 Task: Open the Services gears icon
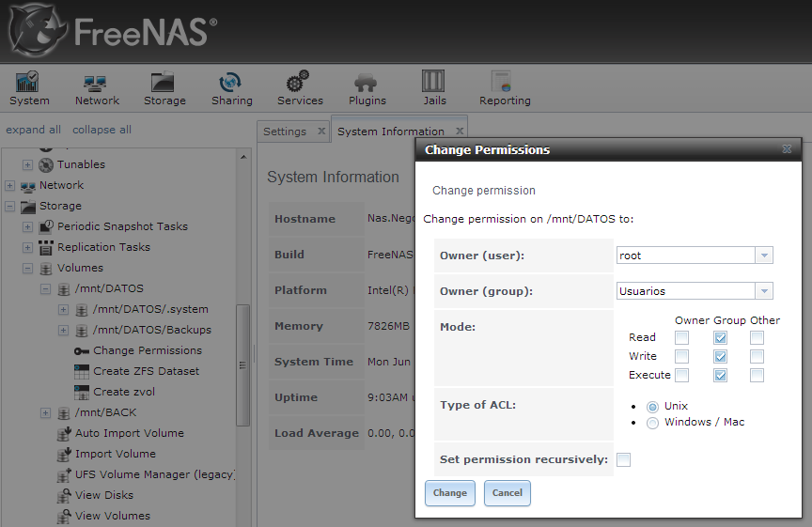pos(298,82)
